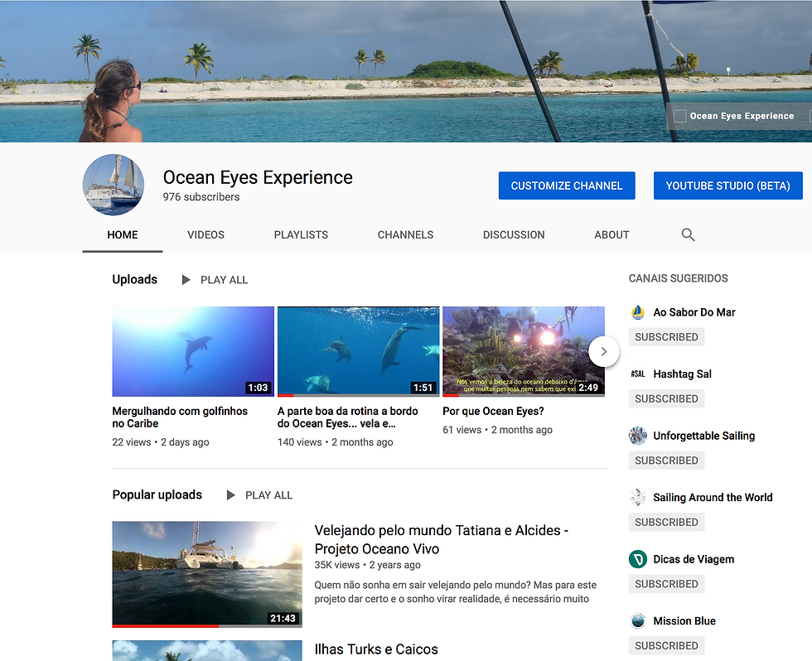This screenshot has width=812, height=661.
Task: Toggle SUBSCRIBED button under Mission Blue
Action: click(x=666, y=645)
